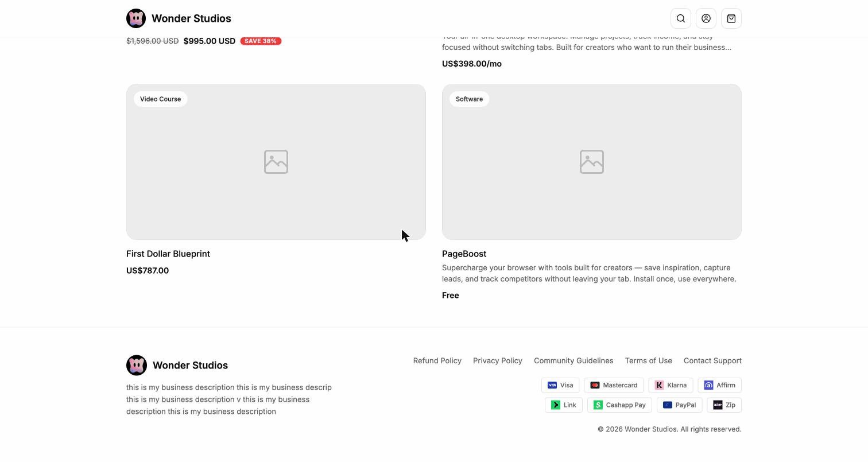Open the Contact Support link
Viewport: 868px width, 462px height.
[712, 360]
